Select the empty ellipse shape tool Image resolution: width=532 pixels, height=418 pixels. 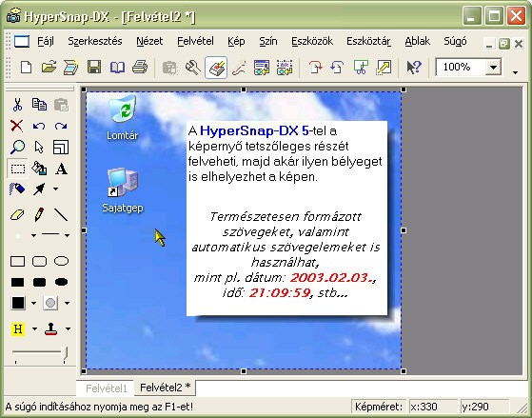(x=62, y=261)
